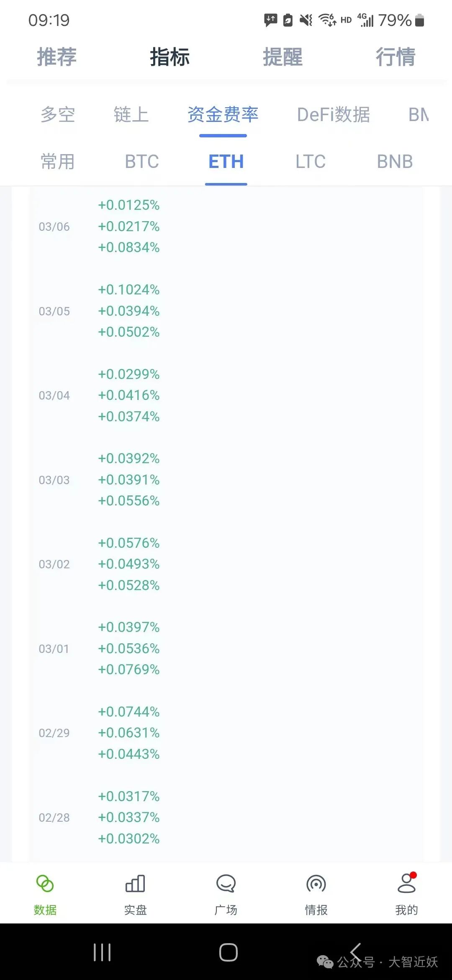
Task: Tap the 03/05 funding rate row
Action: (x=226, y=311)
